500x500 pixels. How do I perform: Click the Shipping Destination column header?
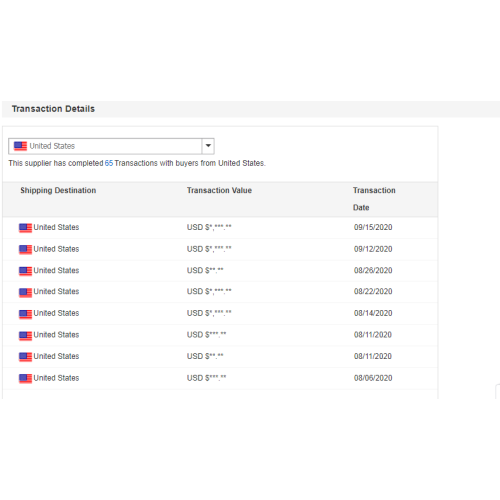click(58, 190)
